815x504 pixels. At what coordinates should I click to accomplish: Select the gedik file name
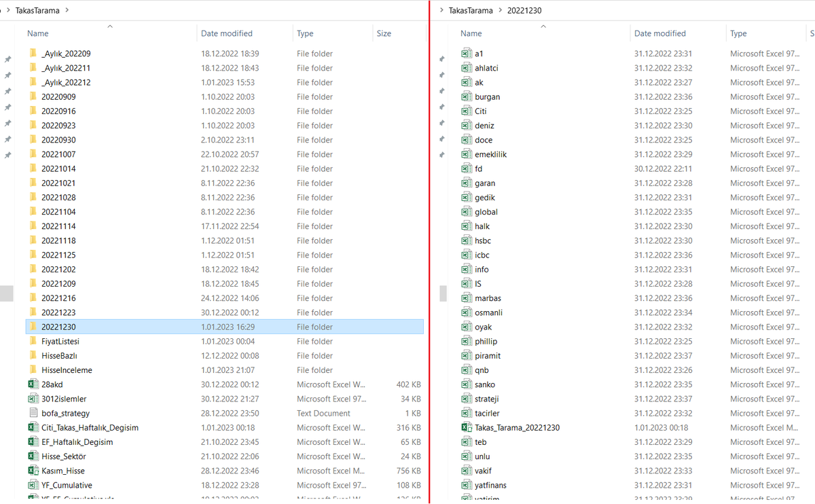point(485,198)
